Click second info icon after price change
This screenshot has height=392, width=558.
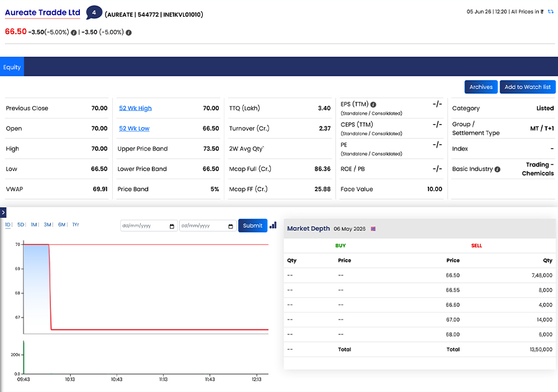(x=129, y=32)
